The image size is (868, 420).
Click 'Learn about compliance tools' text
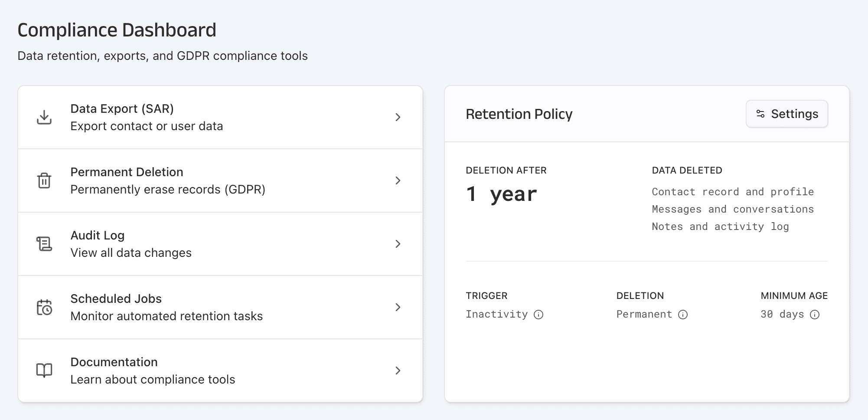[153, 380]
